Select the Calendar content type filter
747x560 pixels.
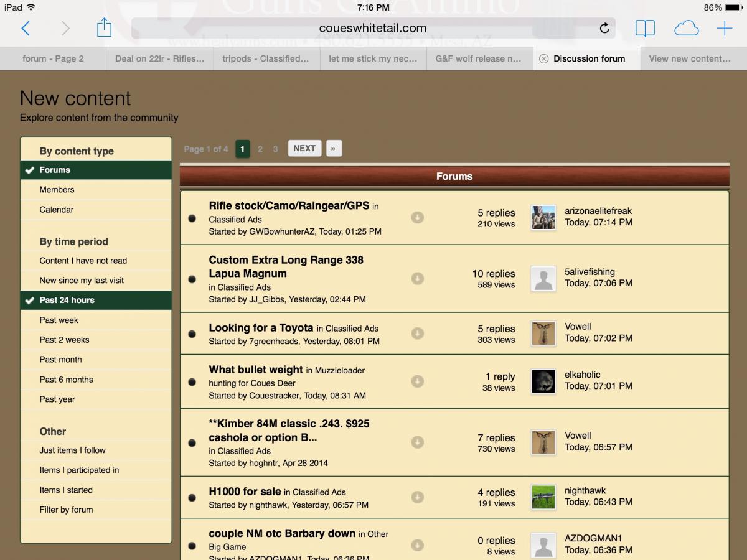[x=96, y=210]
